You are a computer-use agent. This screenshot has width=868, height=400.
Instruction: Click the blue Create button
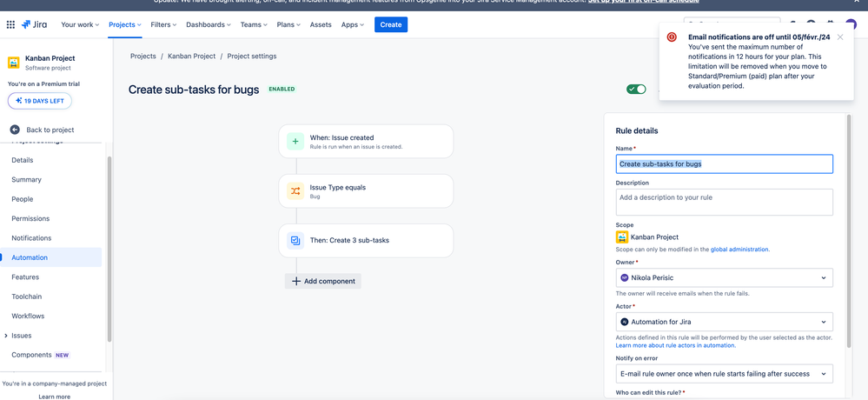pos(391,24)
